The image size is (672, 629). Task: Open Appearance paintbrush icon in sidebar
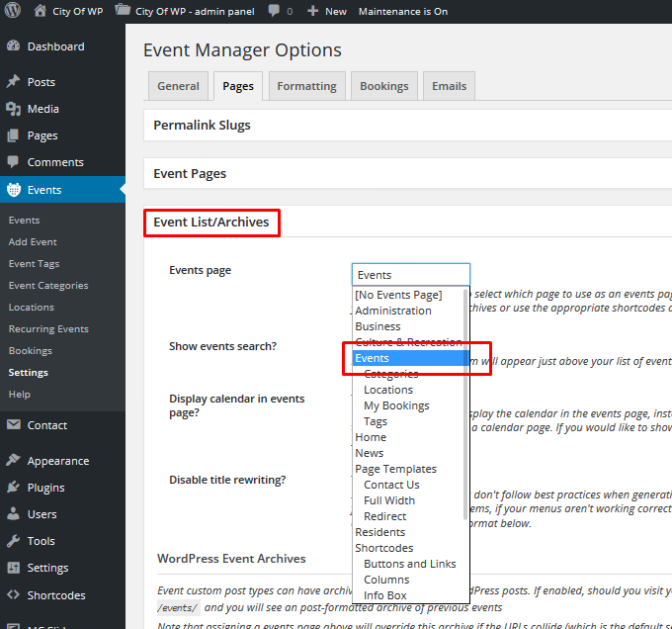click(x=13, y=461)
